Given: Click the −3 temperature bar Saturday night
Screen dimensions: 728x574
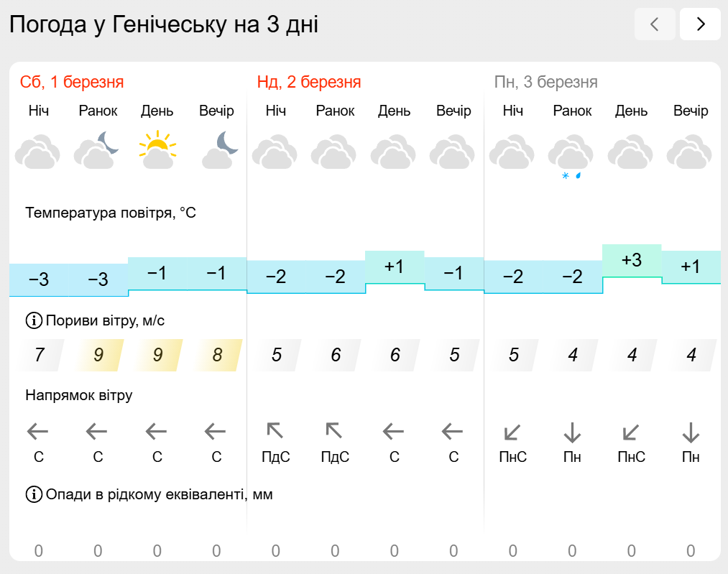Looking at the screenshot, I should click(x=39, y=279).
